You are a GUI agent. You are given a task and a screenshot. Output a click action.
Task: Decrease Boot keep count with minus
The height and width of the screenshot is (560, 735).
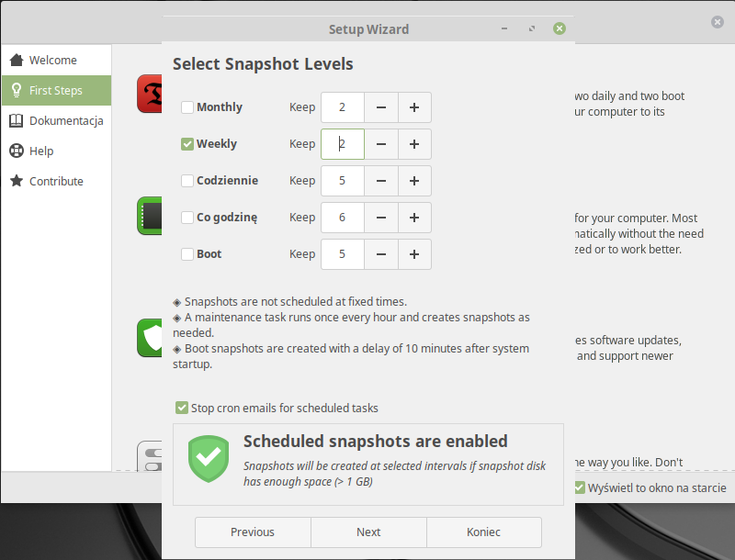click(381, 254)
